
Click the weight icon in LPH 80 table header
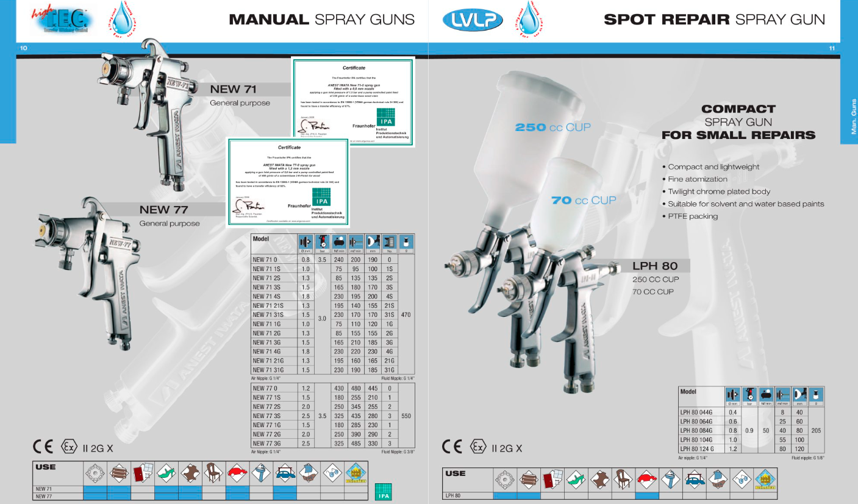point(817,393)
